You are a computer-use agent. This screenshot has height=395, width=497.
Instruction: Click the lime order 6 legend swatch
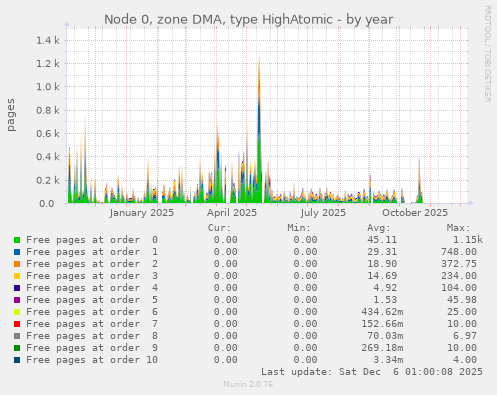click(x=17, y=312)
